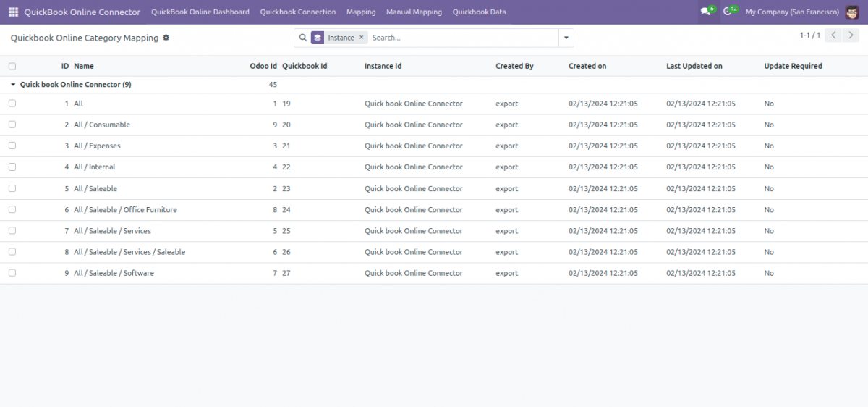The image size is (868, 407).
Task: Sort by the Name column header
Action: click(84, 66)
